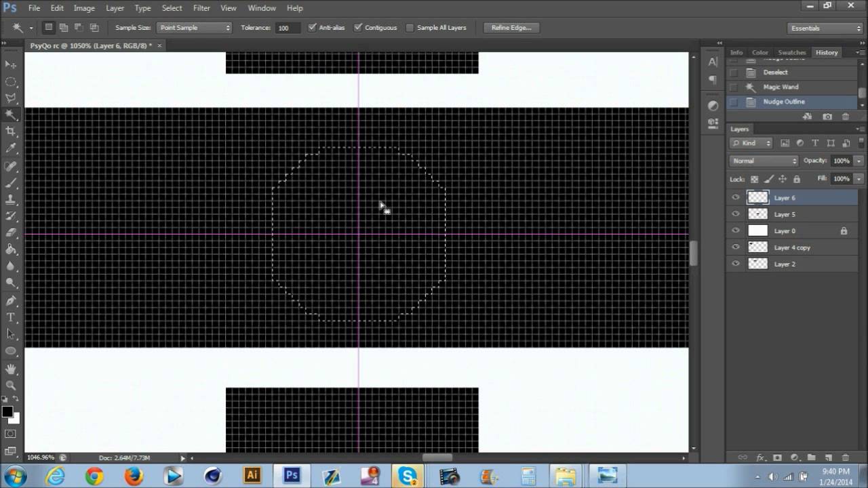Open the layer blend mode dropdown

coord(764,161)
